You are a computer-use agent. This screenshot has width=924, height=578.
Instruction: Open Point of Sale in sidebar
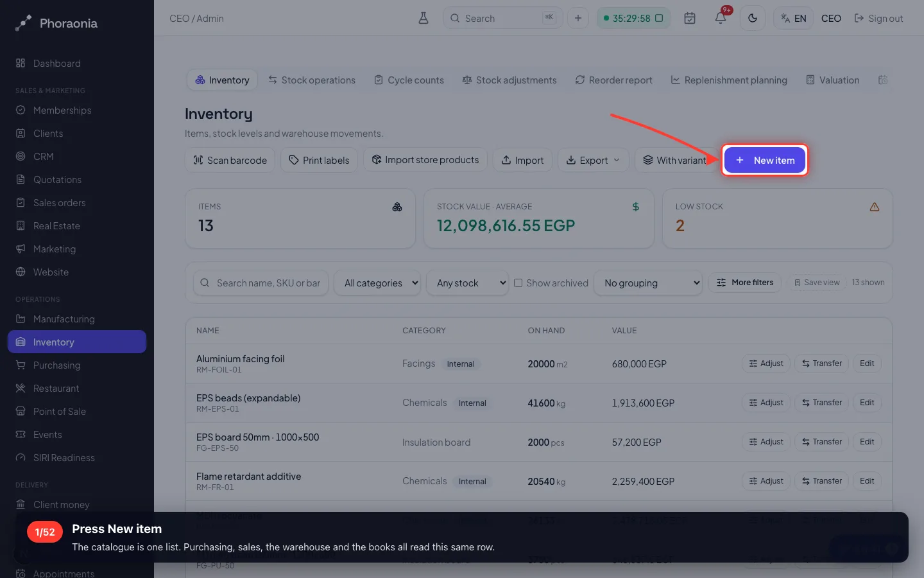click(77, 411)
